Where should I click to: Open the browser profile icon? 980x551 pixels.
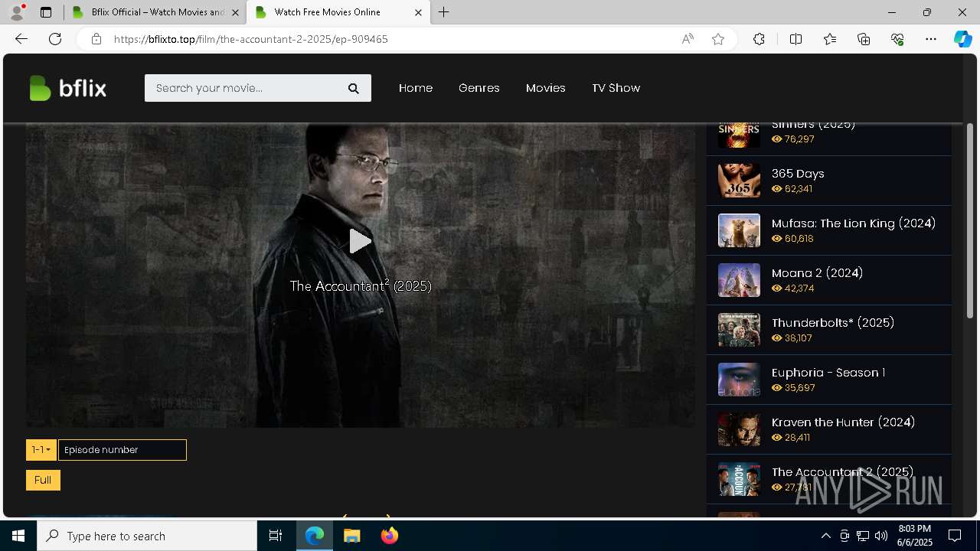pyautogui.click(x=16, y=12)
